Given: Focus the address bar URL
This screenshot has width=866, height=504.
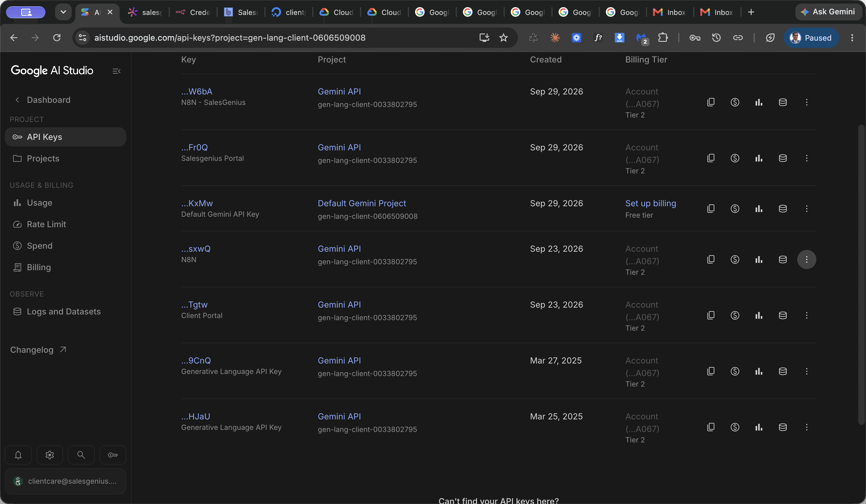Looking at the screenshot, I should 230,38.
